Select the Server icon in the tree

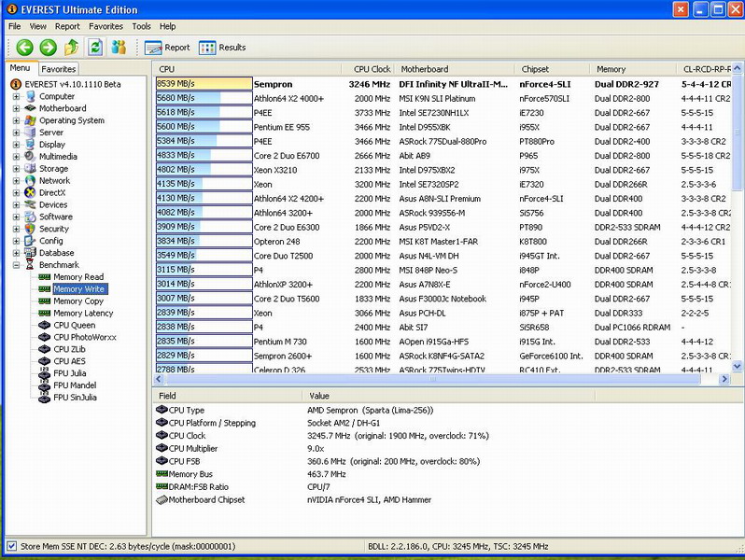(31, 133)
